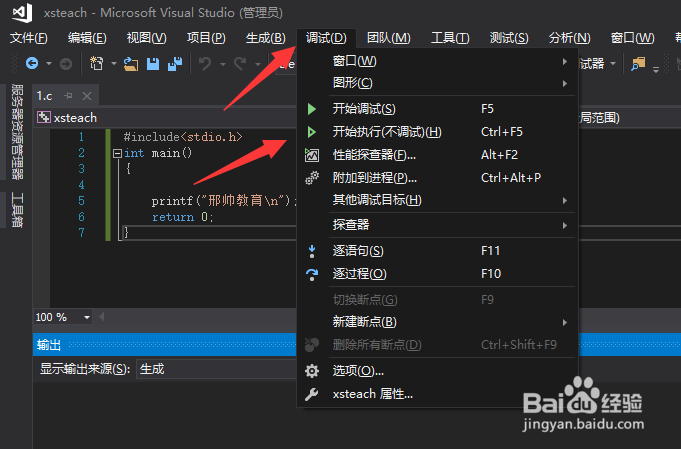Switch to the 1.c file tab

tap(44, 96)
